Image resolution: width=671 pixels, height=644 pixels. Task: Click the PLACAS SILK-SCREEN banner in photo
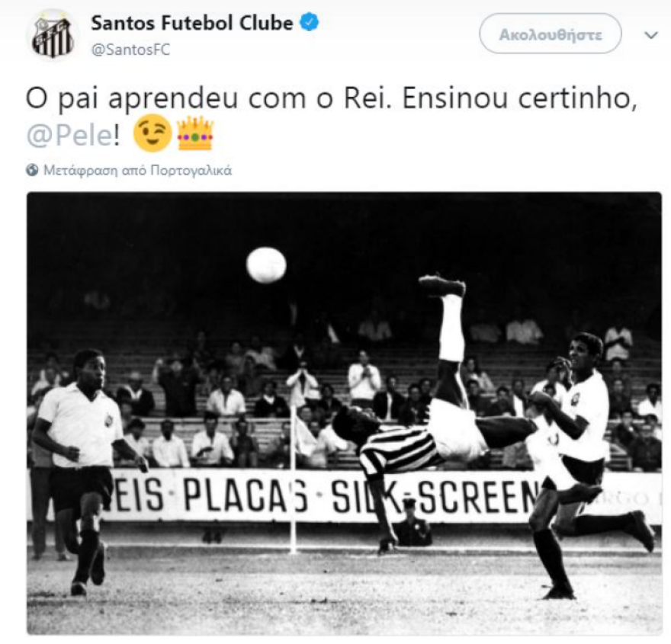[316, 496]
